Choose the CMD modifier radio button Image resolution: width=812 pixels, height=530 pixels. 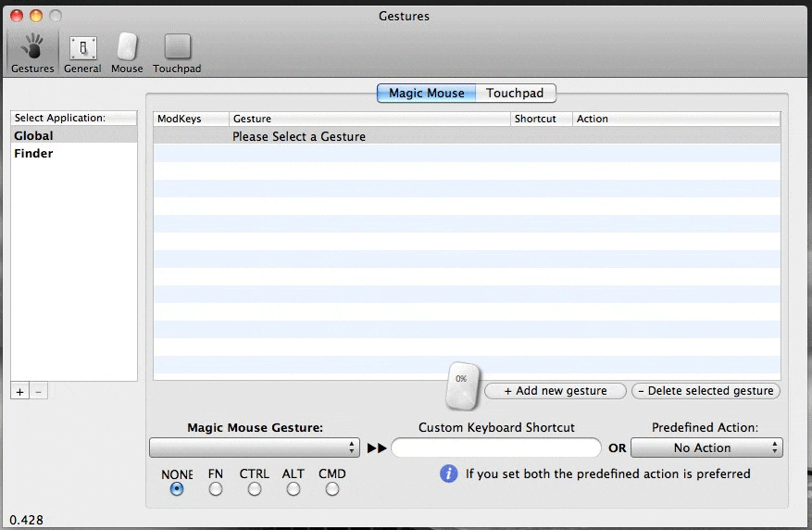click(x=332, y=489)
